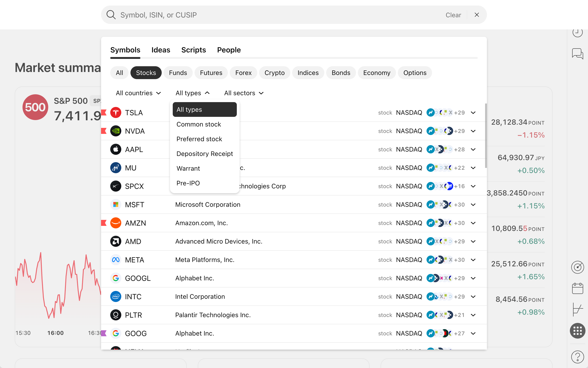Select the All filter chip
The width and height of the screenshot is (588, 368).
click(x=119, y=73)
